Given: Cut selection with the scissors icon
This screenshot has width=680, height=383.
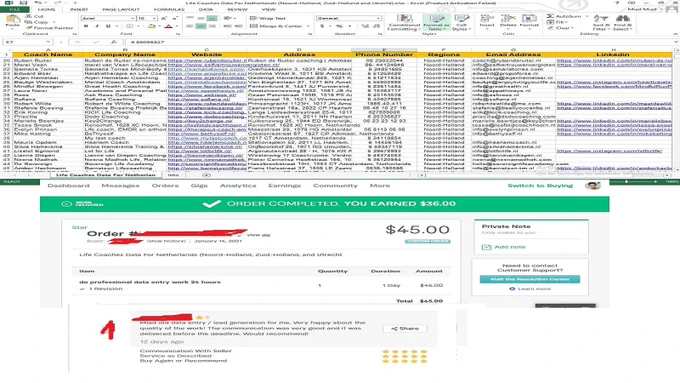Looking at the screenshot, I should tap(35, 16).
